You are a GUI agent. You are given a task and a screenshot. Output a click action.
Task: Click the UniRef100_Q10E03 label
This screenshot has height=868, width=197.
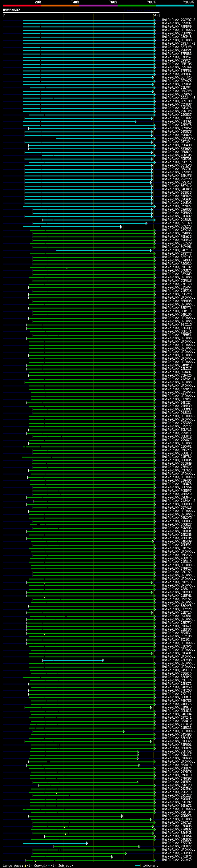tap(177, 203)
